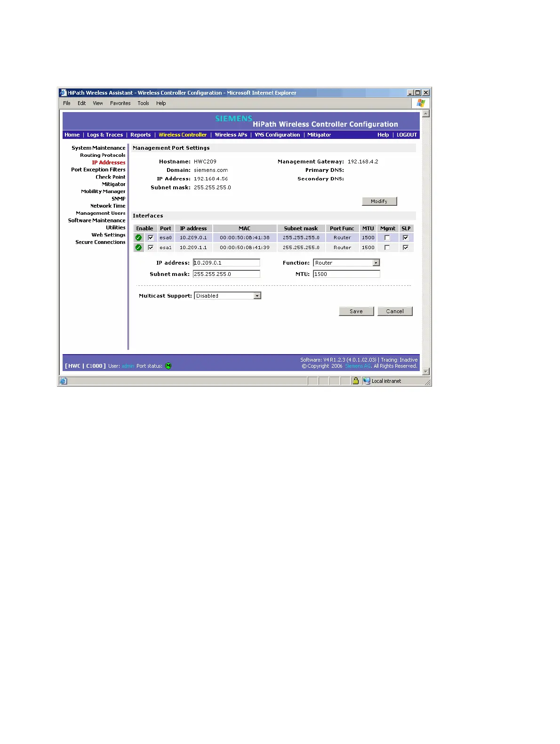Uncheck the SLP checkbox for esa1

[406, 247]
